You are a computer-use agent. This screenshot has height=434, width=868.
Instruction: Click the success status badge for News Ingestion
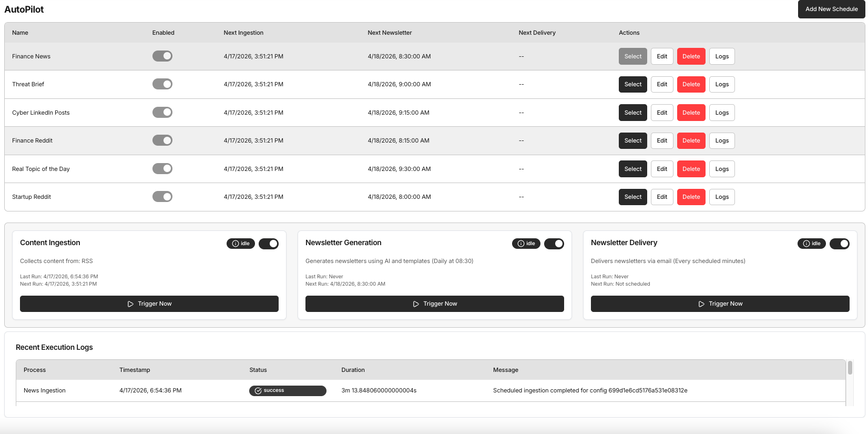click(288, 391)
